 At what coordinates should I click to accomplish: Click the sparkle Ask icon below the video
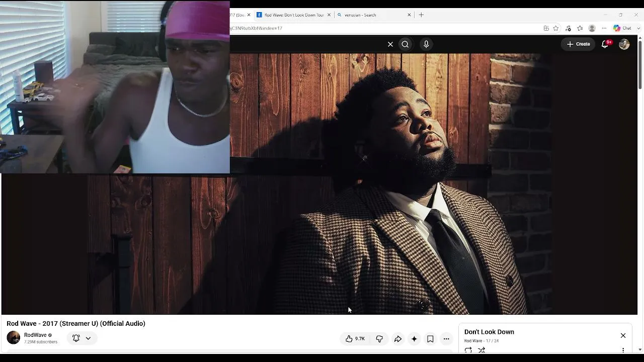414,339
